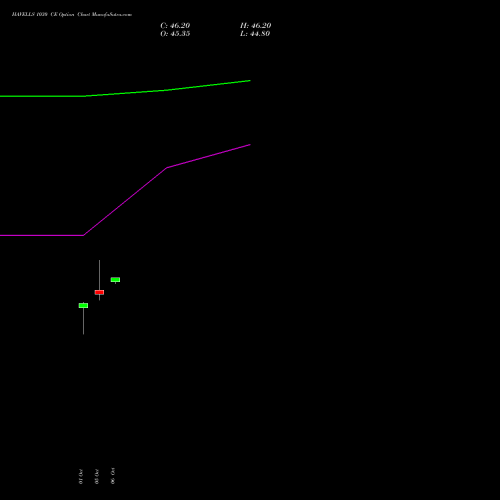This screenshot has width=500, height=500.
Task: Click the long upper wick of the red candle
Action: [99, 275]
